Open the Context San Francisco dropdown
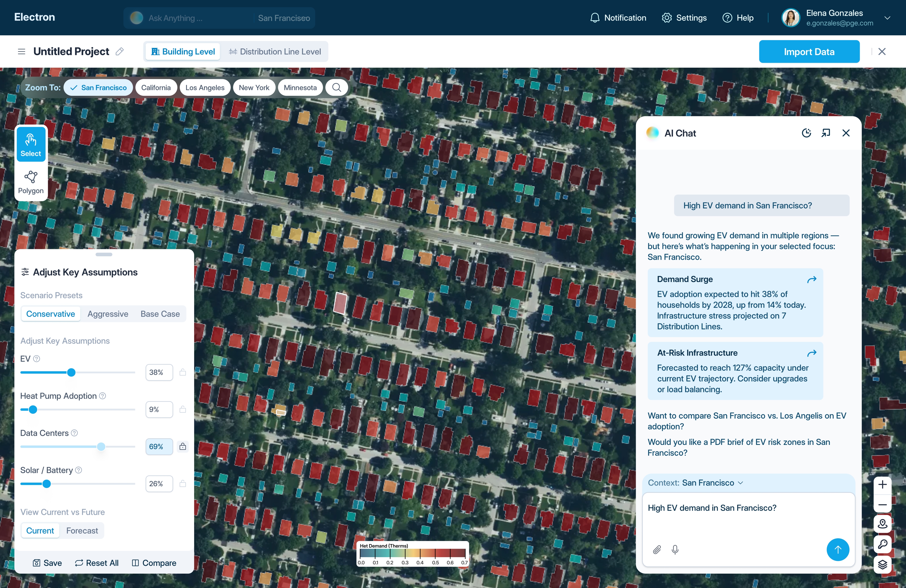This screenshot has height=588, width=906. (696, 483)
